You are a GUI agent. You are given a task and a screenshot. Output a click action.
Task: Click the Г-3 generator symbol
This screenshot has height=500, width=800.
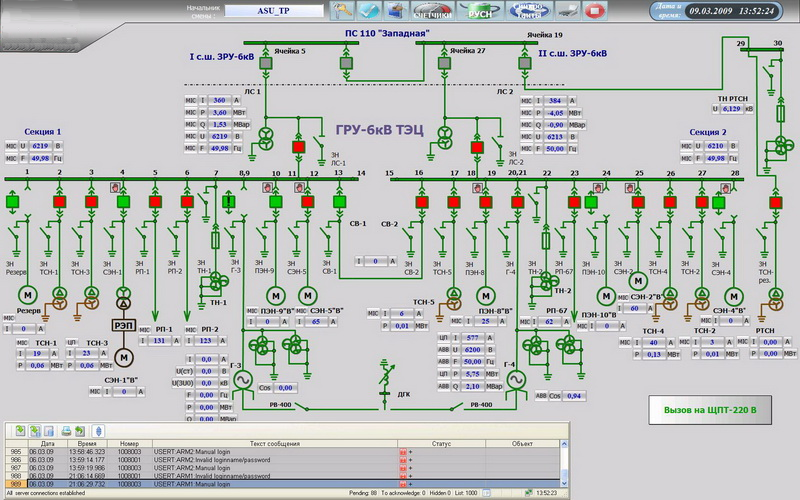point(243,380)
